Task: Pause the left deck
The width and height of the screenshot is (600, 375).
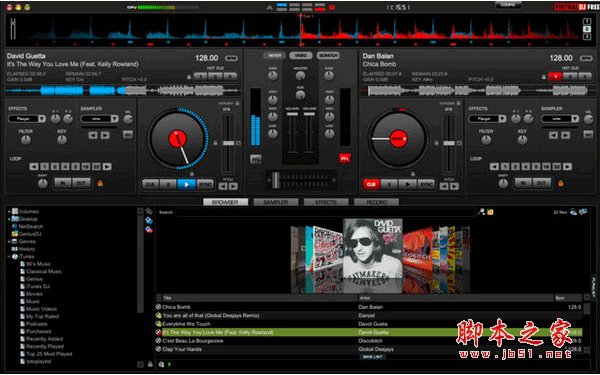Action: click(168, 184)
